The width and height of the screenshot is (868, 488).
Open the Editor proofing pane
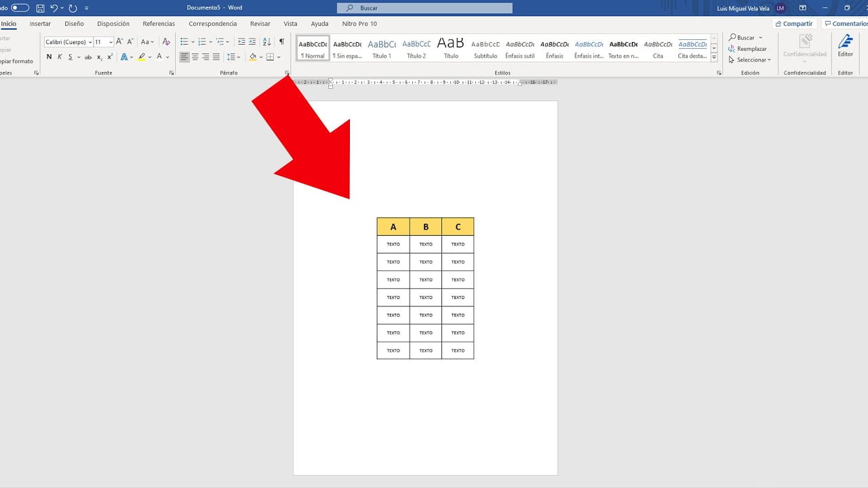click(x=845, y=46)
